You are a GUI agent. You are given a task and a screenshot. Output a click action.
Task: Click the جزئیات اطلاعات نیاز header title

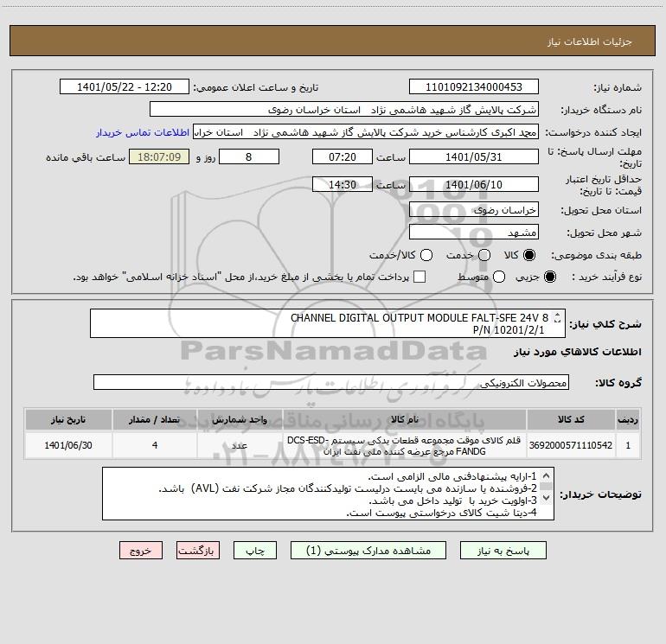(590, 41)
